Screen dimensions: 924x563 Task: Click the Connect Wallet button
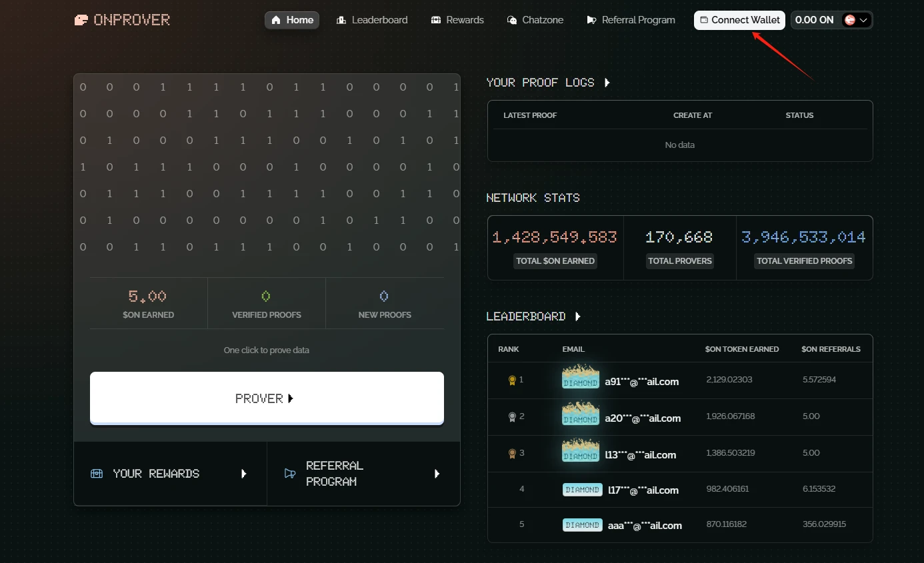click(739, 20)
